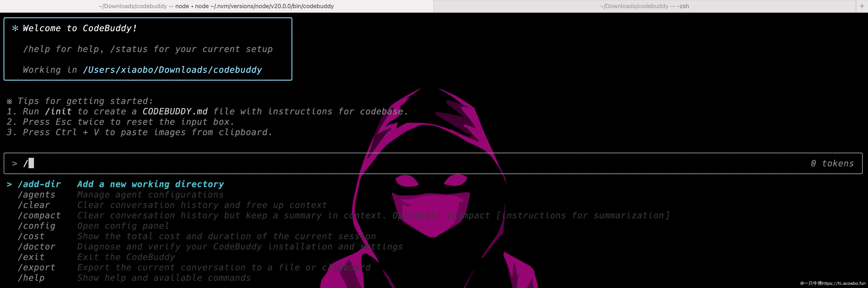
Task: Select the /add-dir command
Action: coord(39,184)
